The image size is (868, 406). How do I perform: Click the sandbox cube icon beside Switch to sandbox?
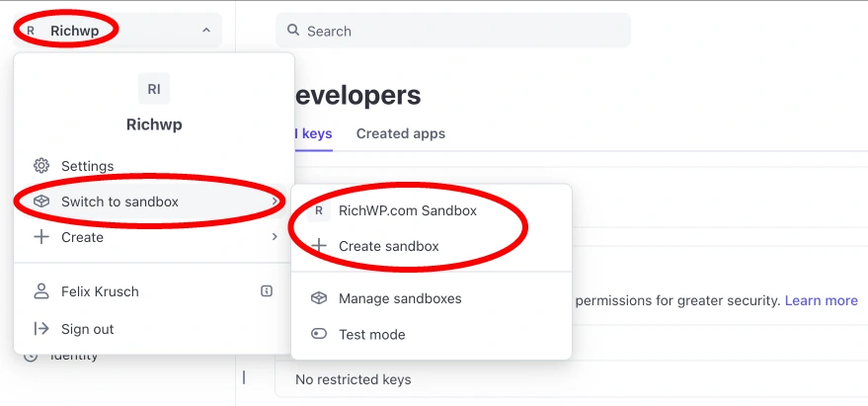point(41,202)
